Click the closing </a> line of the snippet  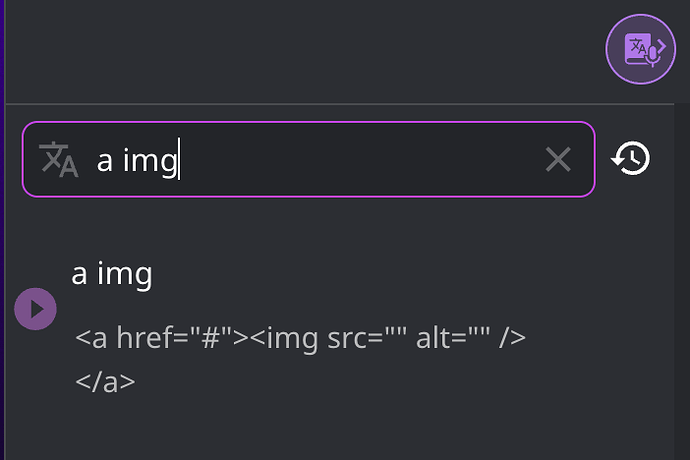point(105,382)
